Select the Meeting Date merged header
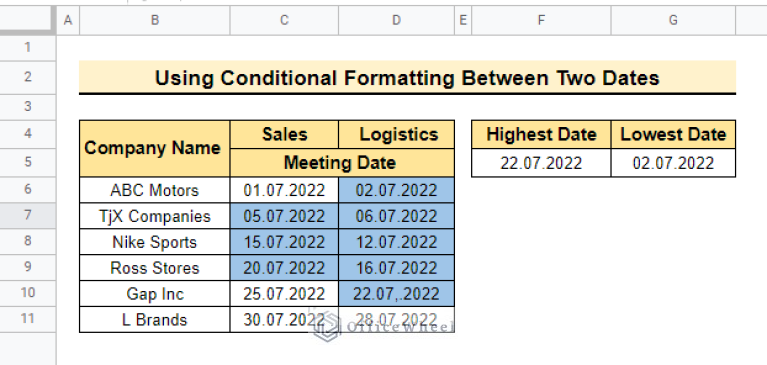 [342, 162]
